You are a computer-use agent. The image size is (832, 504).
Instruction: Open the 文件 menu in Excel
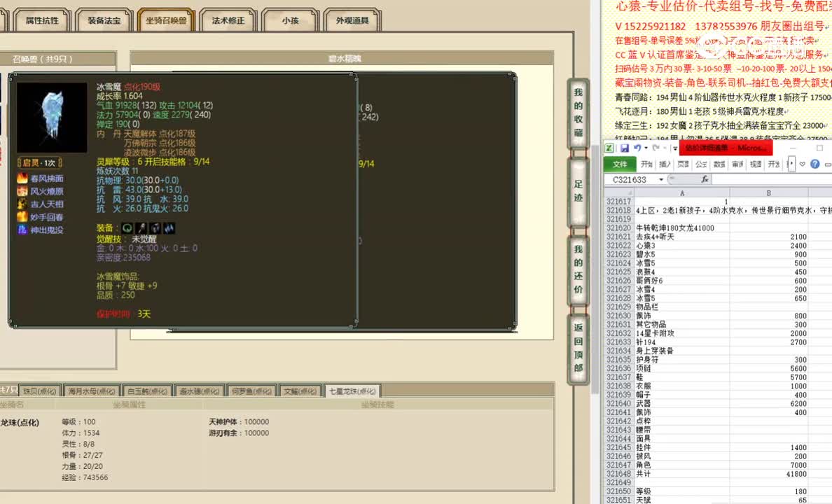(622, 164)
